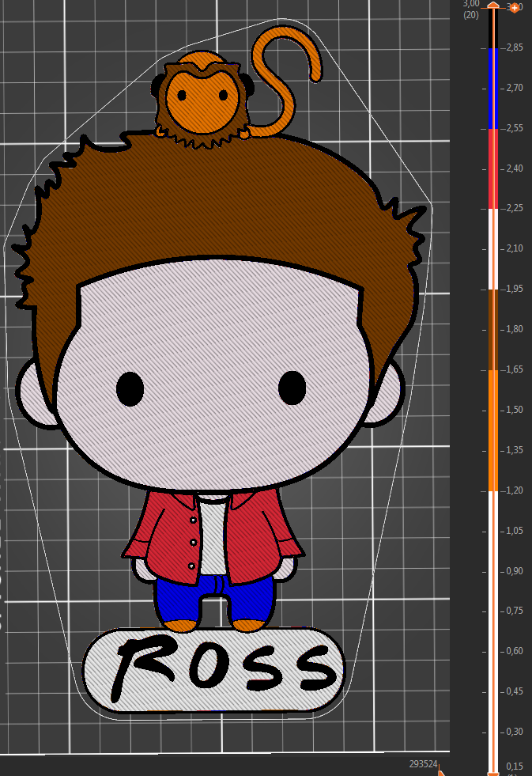Click the red segment of the layer slider
Image resolution: width=532 pixels, height=776 pixels.
point(493,168)
